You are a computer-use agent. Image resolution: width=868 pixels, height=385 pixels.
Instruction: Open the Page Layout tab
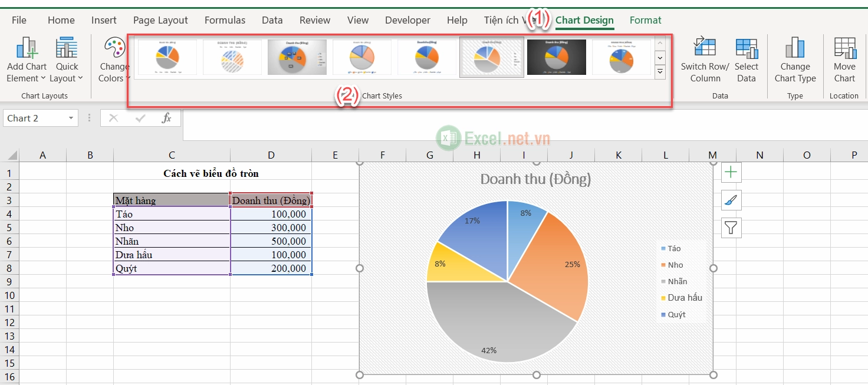point(160,20)
